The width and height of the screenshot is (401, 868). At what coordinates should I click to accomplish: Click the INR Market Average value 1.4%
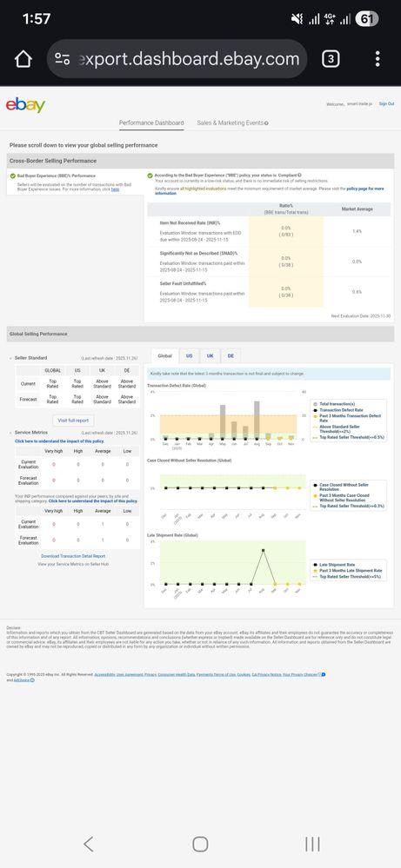click(357, 231)
